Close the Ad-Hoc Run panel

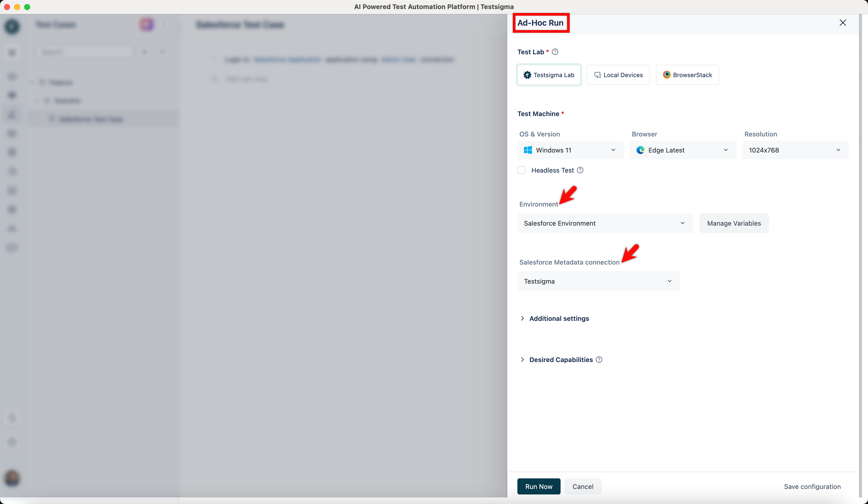click(x=843, y=23)
